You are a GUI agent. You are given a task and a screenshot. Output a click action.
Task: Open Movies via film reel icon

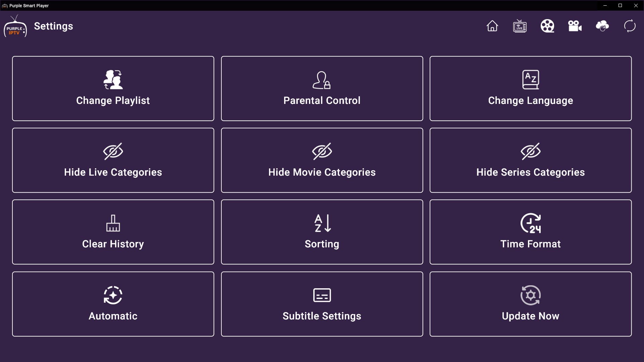pos(547,26)
